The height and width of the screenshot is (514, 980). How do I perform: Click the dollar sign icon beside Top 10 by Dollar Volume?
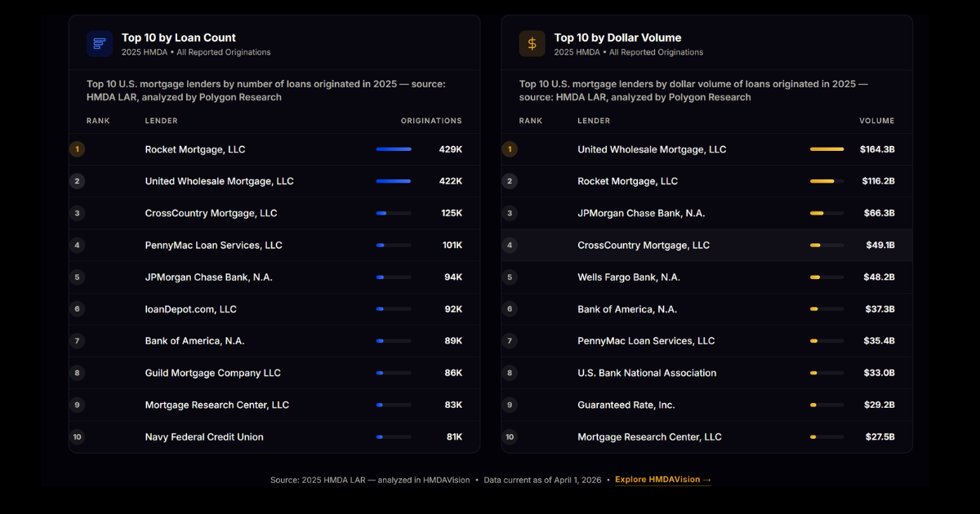532,43
